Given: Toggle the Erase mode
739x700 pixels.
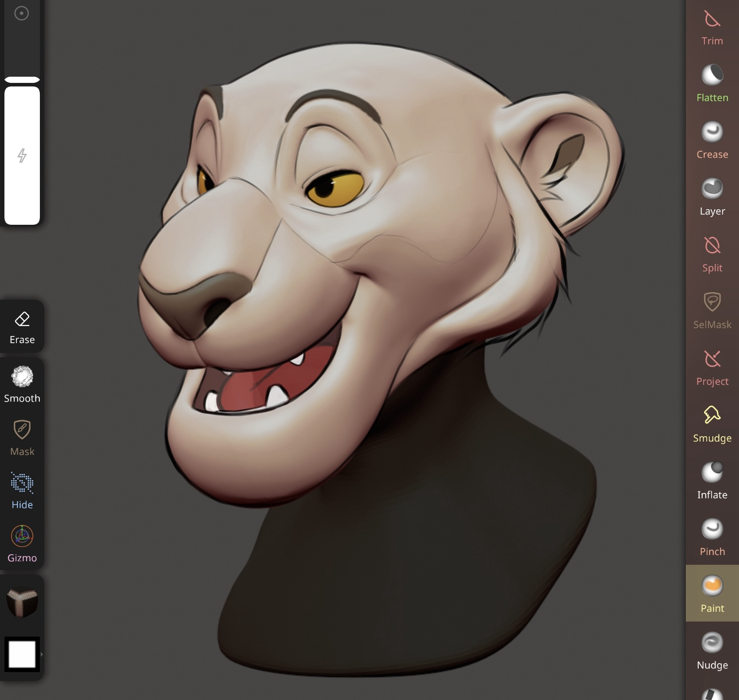Looking at the screenshot, I should tap(22, 327).
